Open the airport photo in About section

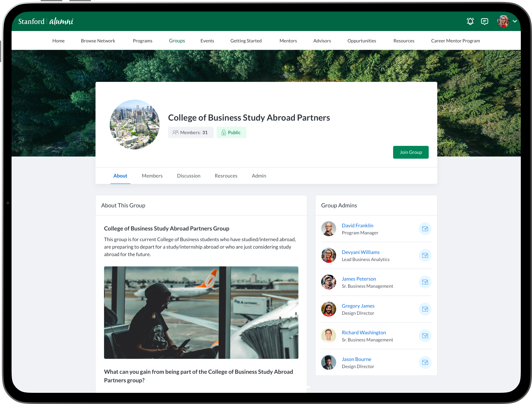coord(201,312)
